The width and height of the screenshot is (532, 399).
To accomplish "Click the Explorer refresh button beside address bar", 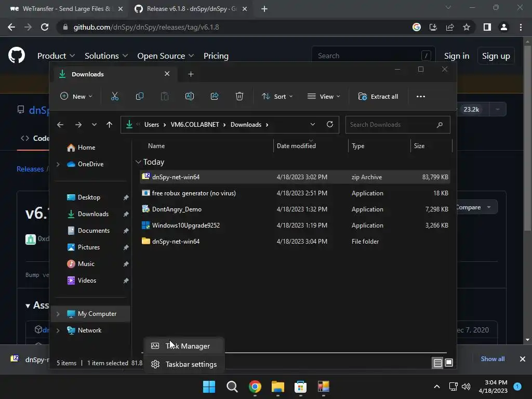I will (330, 125).
